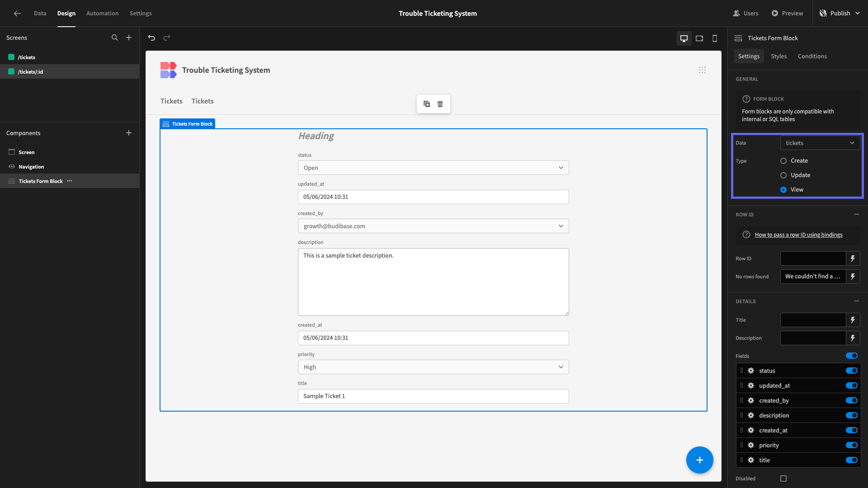Viewport: 868px width, 488px height.
Task: Open the Users button
Action: click(x=745, y=13)
